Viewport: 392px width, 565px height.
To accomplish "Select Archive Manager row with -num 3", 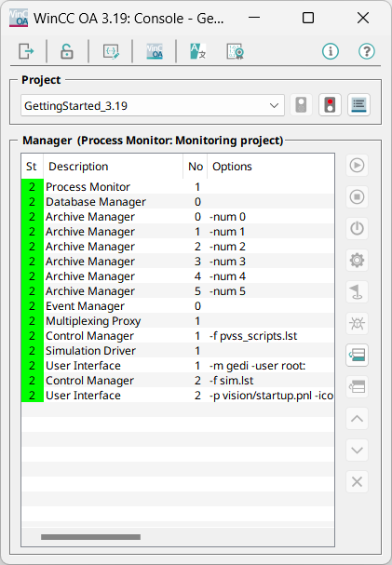I will (178, 262).
